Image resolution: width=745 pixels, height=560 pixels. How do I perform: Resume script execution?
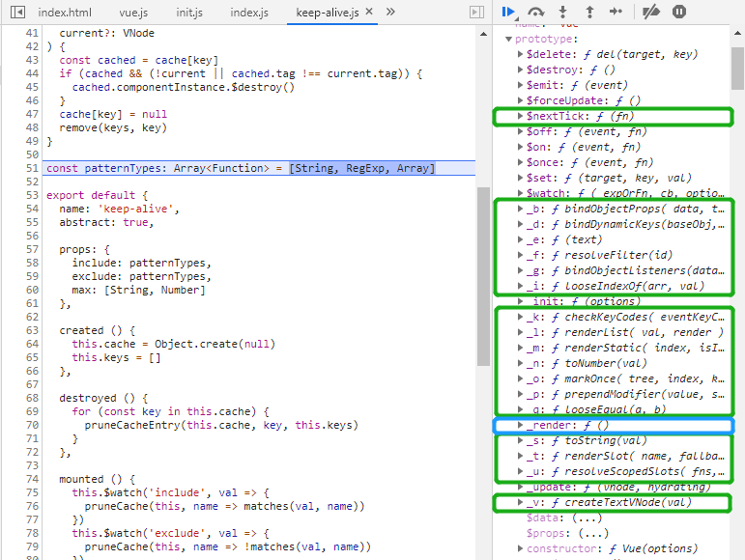[x=509, y=12]
